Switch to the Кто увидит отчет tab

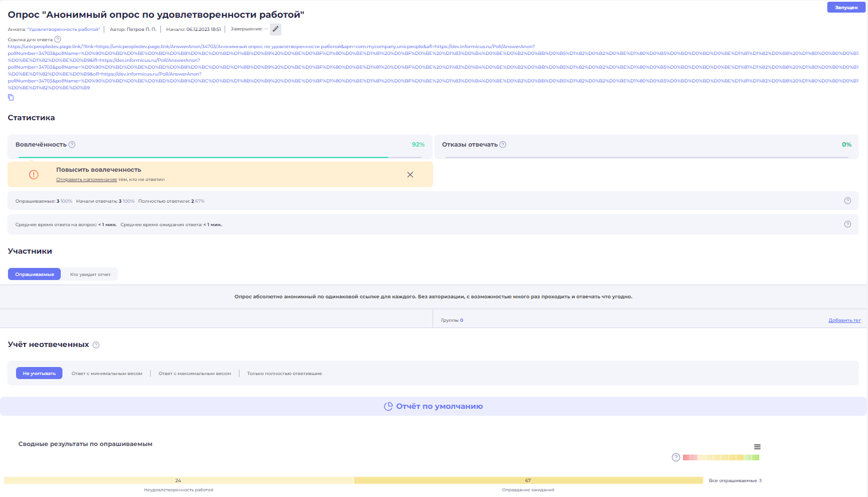click(x=91, y=274)
